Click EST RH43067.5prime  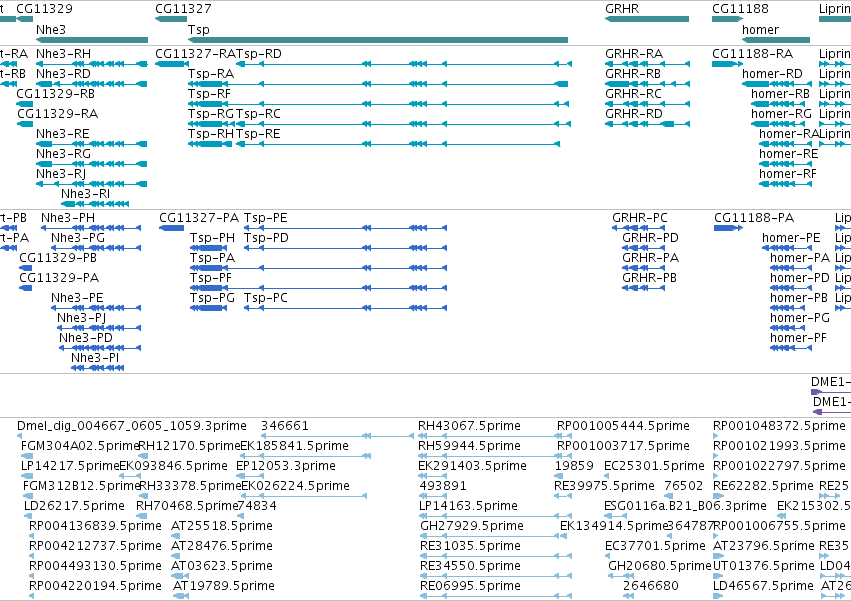pyautogui.click(x=494, y=436)
